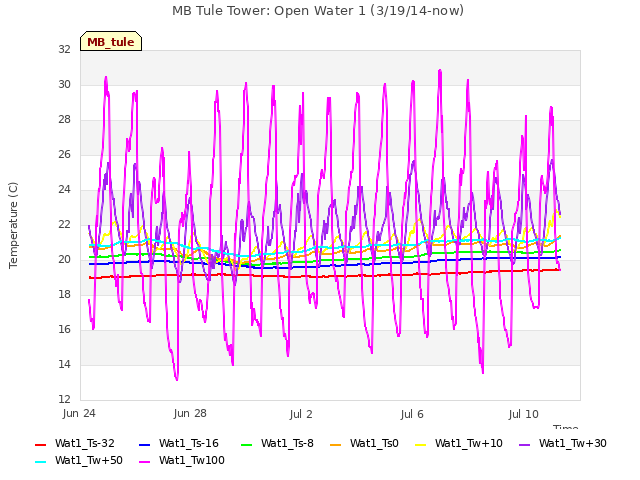This screenshot has height=480, width=640.
Task: Click the Jul 2 x-axis tick label
Action: click(301, 414)
